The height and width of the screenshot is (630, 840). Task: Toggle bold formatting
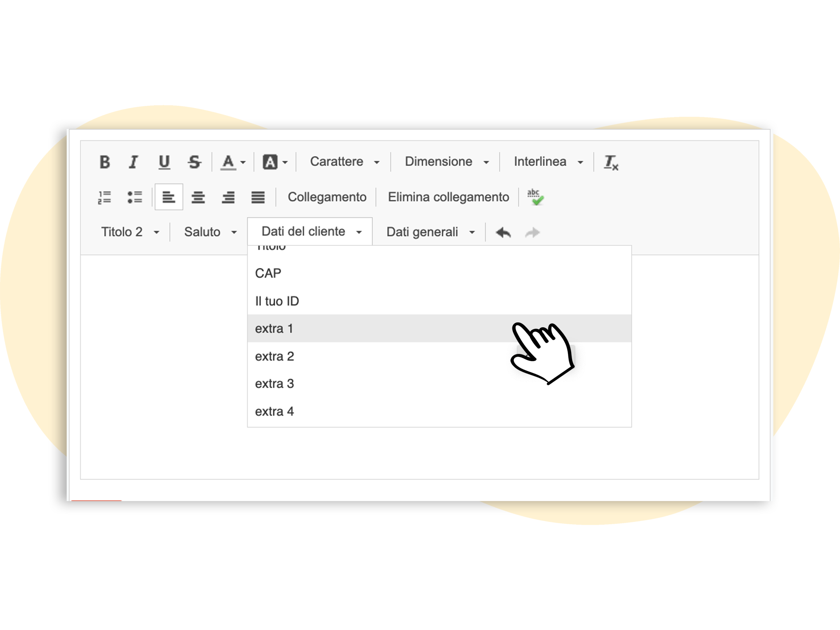pos(104,162)
